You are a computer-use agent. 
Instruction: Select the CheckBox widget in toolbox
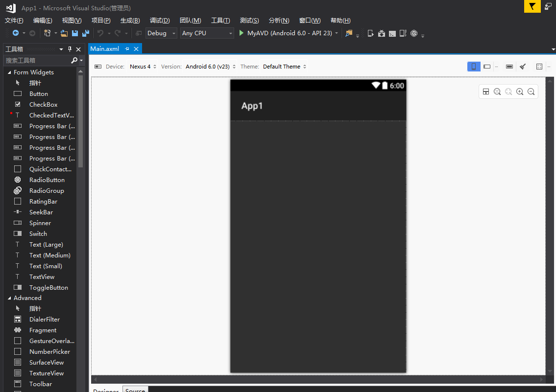coord(43,104)
